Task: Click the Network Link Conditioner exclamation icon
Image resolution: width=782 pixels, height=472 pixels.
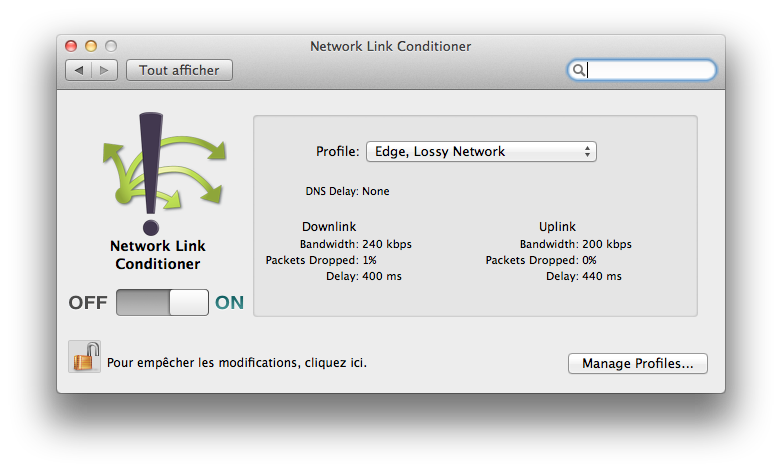Action: point(152,172)
